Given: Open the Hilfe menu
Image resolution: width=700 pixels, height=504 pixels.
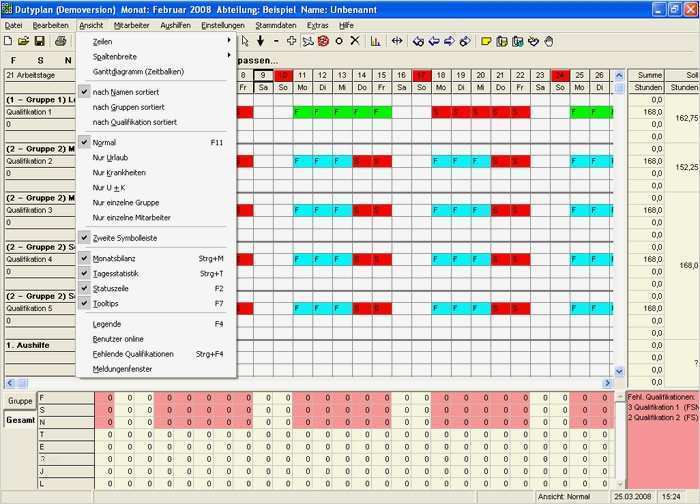Looking at the screenshot, I should click(346, 25).
